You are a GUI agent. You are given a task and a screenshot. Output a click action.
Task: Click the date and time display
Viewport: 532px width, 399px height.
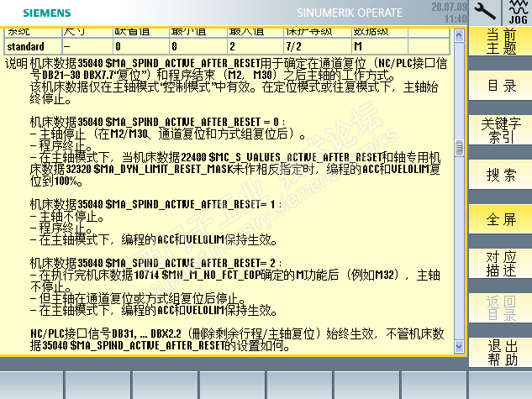point(449,13)
